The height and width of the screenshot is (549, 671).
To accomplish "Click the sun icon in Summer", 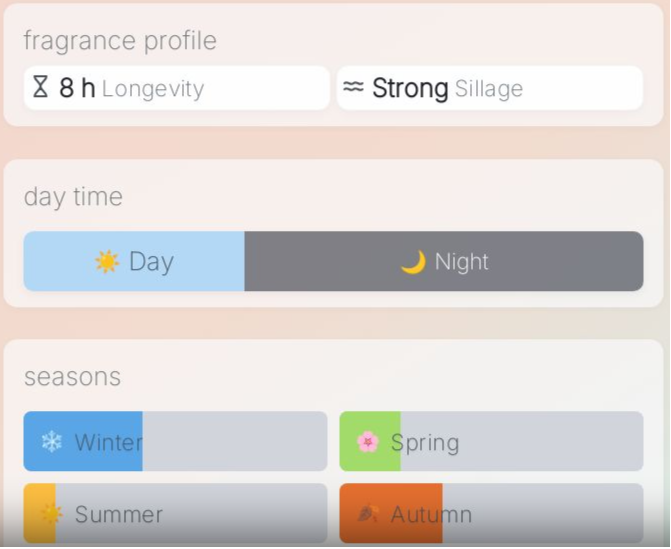I will tap(51, 514).
